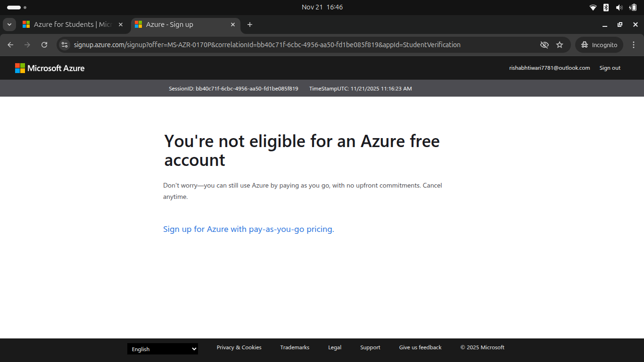The width and height of the screenshot is (644, 362).
Task: Click the browser back arrow
Action: (10, 45)
